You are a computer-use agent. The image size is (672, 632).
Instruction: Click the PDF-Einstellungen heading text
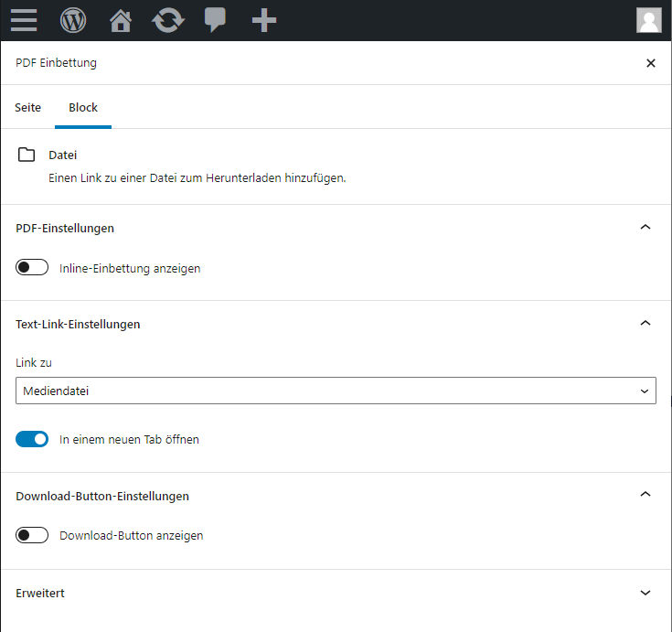click(x=65, y=228)
